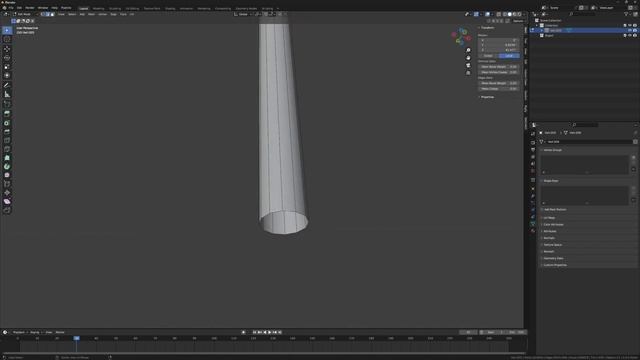
Task: Toggle viewport overlays button
Action: point(487,14)
